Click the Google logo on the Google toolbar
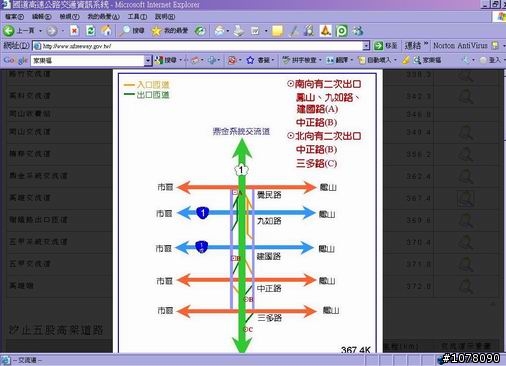 point(15,60)
